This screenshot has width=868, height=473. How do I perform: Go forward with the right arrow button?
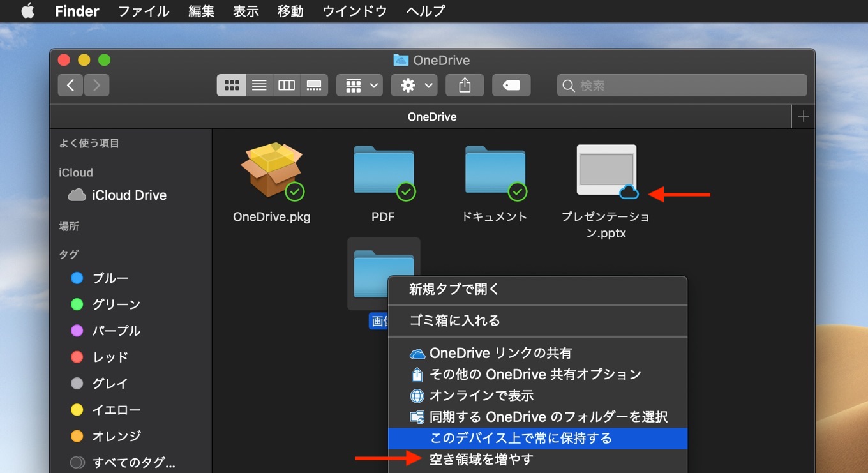(96, 85)
